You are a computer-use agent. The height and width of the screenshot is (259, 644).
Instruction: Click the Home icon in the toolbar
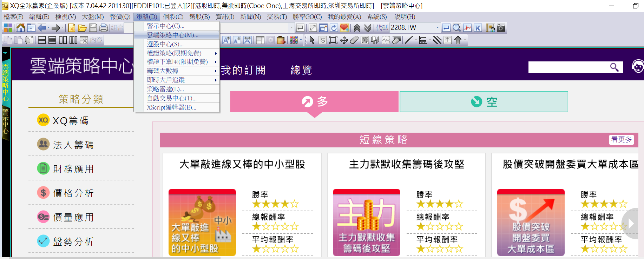[20, 28]
